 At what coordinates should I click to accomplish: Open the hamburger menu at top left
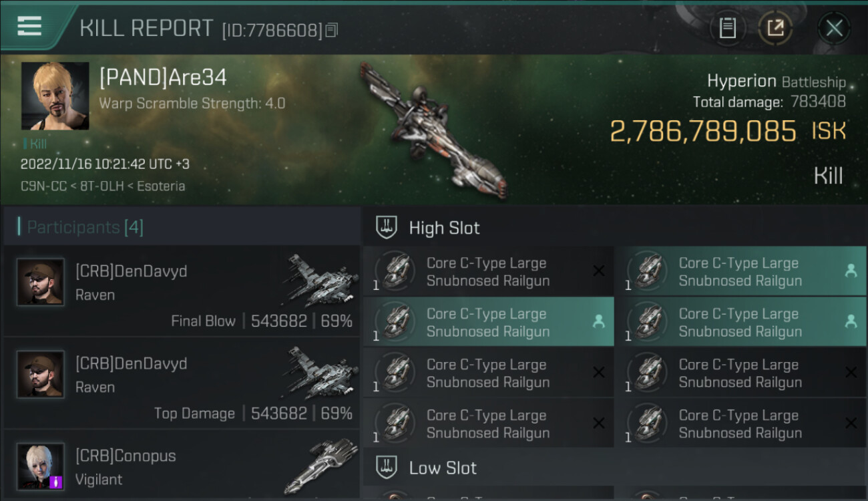tap(29, 26)
